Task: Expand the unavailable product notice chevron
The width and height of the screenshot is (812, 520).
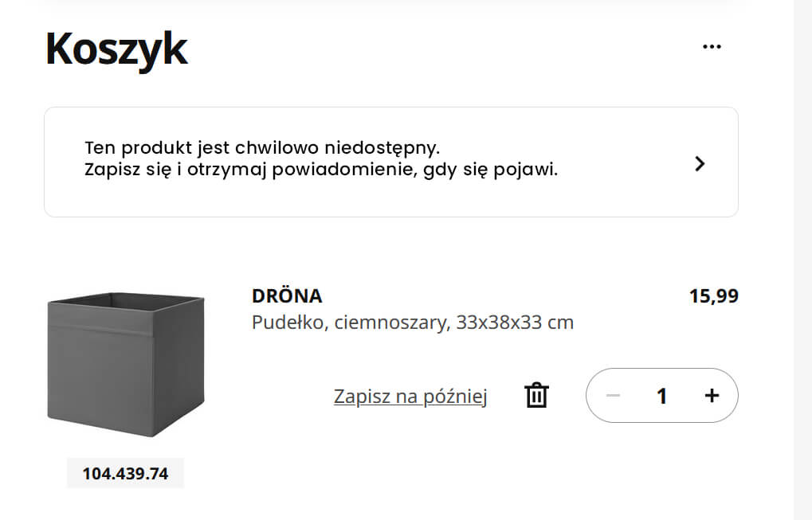Action: (700, 163)
